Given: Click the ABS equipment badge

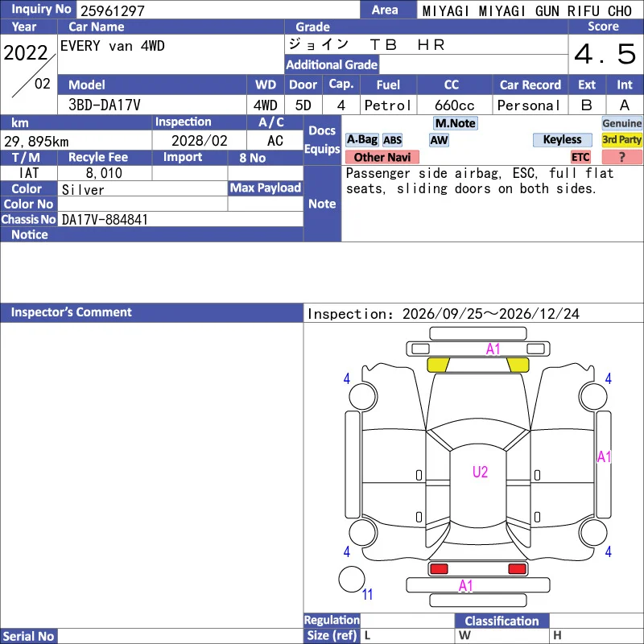Looking at the screenshot, I should pos(392,140).
